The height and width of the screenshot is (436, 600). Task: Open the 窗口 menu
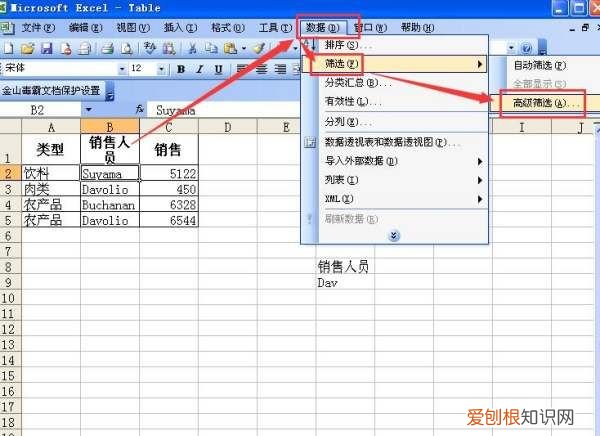pyautogui.click(x=370, y=28)
